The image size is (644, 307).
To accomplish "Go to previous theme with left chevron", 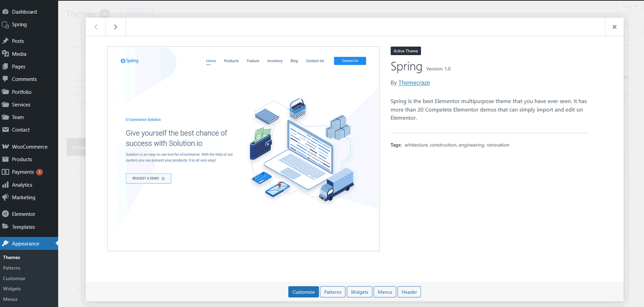I will tap(96, 27).
